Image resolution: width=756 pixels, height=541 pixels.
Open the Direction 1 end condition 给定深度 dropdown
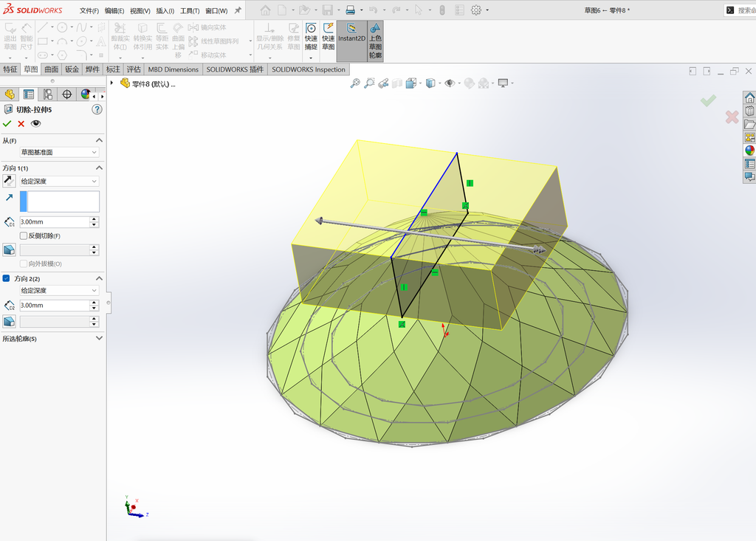[59, 182]
